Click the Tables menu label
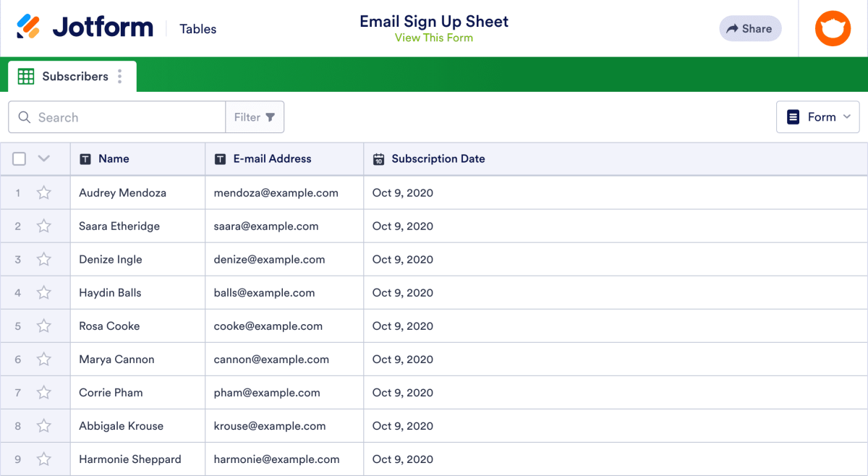Image resolution: width=868 pixels, height=476 pixels. (x=197, y=29)
